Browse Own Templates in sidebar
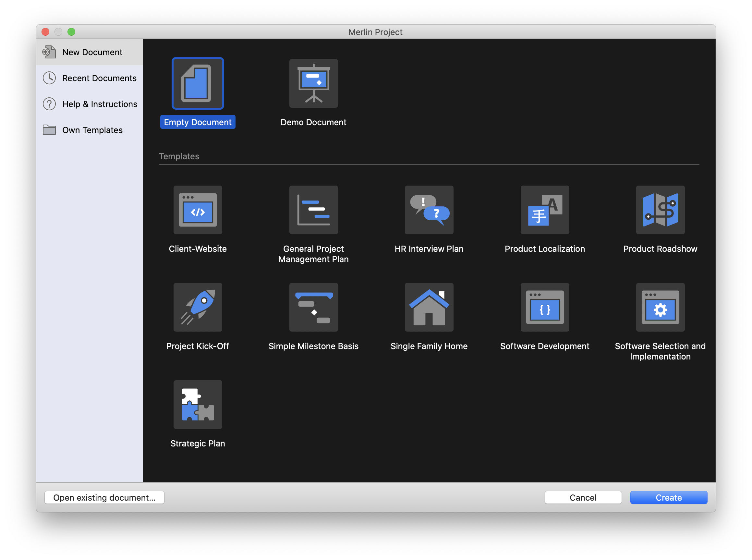Screen dimensions: 752x560 coord(91,129)
